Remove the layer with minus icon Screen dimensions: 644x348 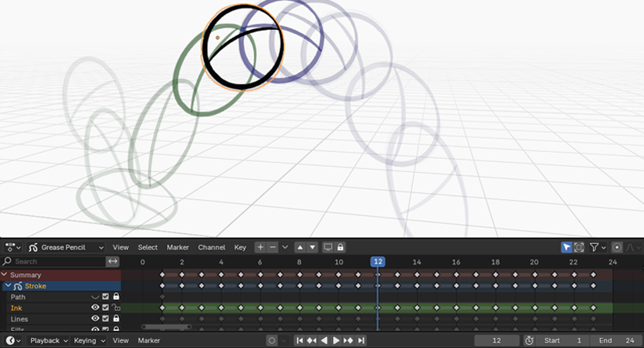tap(273, 248)
